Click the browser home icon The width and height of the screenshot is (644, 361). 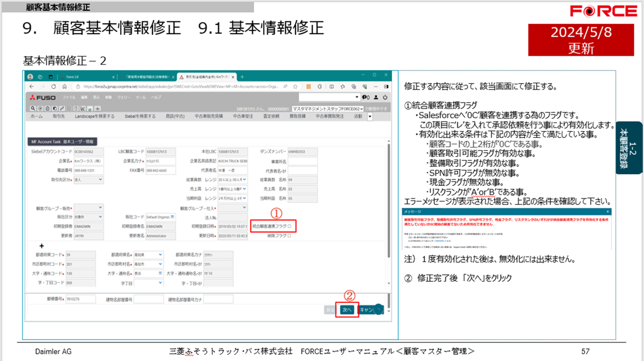[x=64, y=87]
